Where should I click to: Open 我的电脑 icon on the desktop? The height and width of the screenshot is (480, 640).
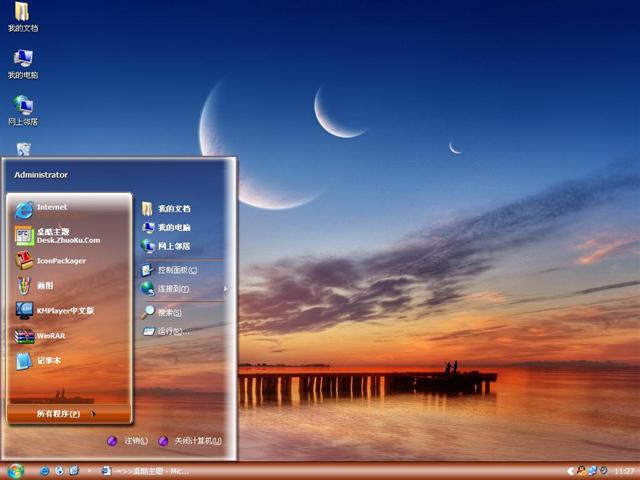click(23, 60)
